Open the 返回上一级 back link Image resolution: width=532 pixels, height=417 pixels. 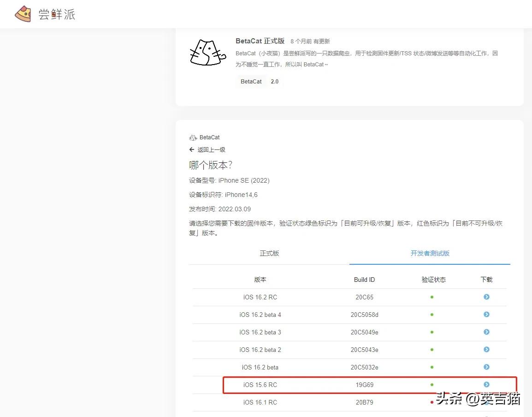point(211,149)
